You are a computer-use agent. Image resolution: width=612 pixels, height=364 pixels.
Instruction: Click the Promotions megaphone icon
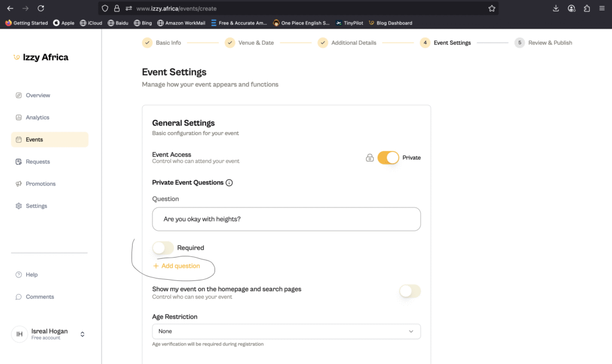click(19, 184)
